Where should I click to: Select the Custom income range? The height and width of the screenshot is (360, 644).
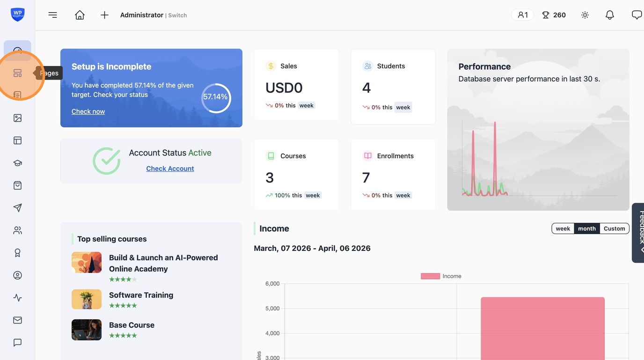tap(614, 228)
